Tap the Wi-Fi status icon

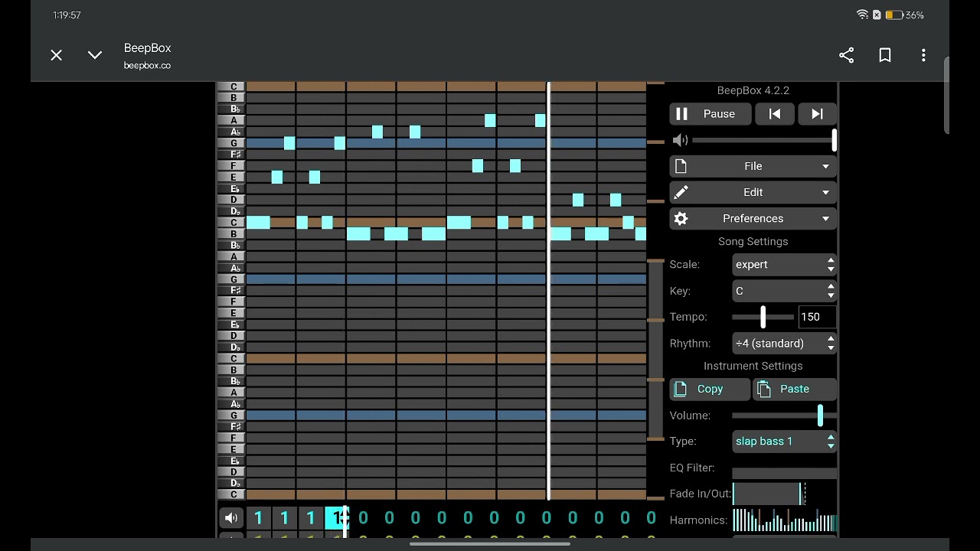(x=862, y=15)
